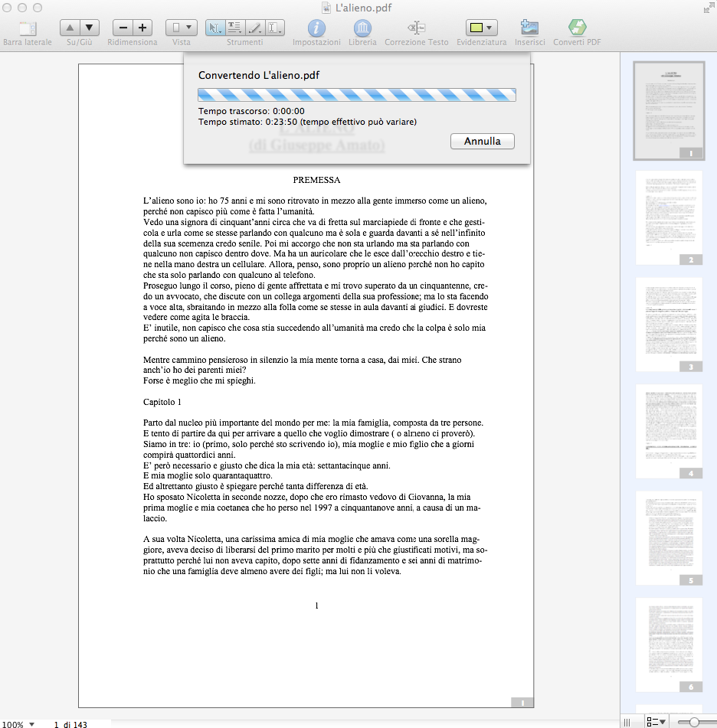Go to next page with down arrow

click(89, 28)
